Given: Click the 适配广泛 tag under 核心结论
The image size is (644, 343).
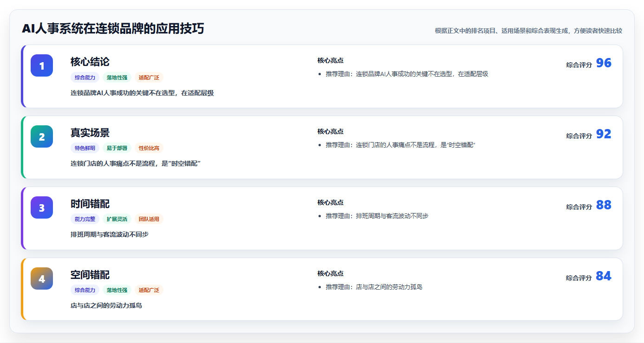Looking at the screenshot, I should click(149, 78).
